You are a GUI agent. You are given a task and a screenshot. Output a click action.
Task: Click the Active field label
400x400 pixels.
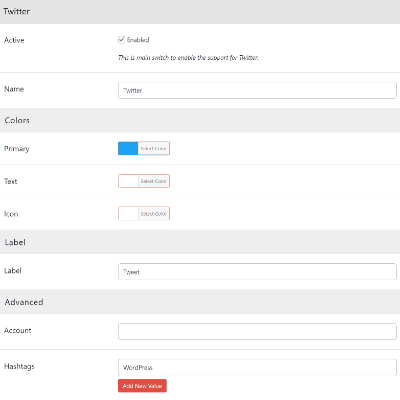pyautogui.click(x=14, y=40)
